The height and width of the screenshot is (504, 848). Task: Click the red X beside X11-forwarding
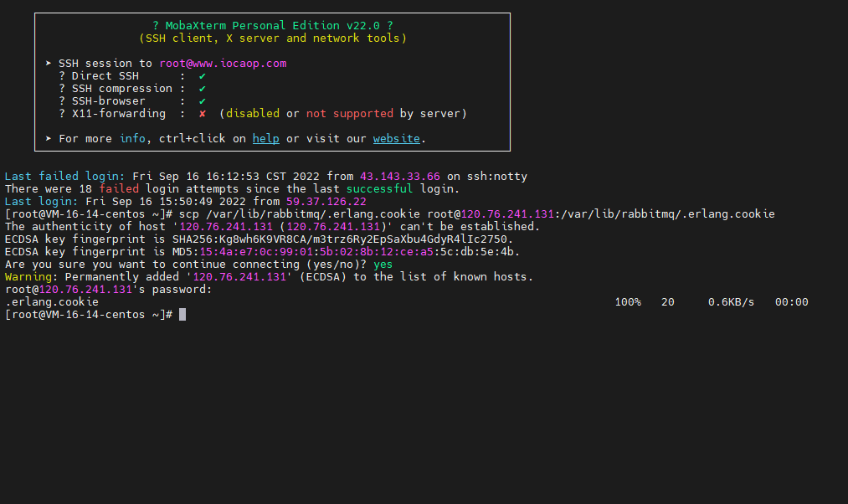203,114
